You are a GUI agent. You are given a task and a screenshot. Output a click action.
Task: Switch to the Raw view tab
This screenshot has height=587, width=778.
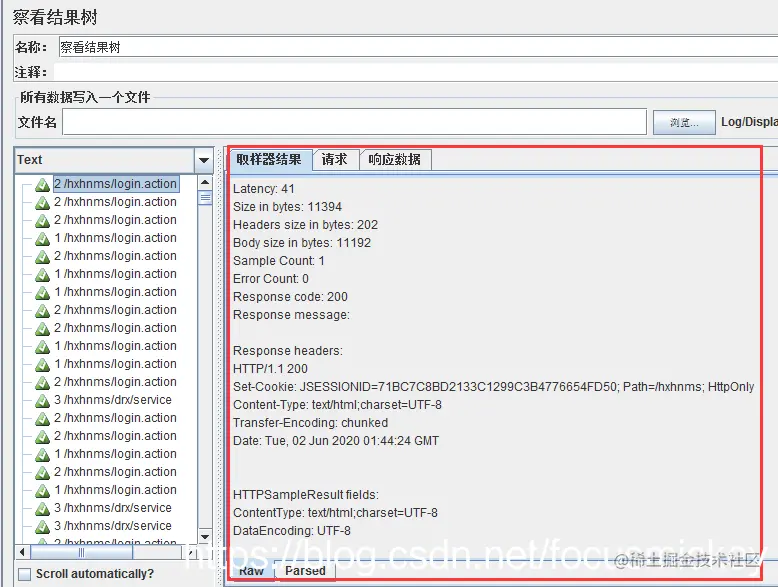pyautogui.click(x=252, y=571)
